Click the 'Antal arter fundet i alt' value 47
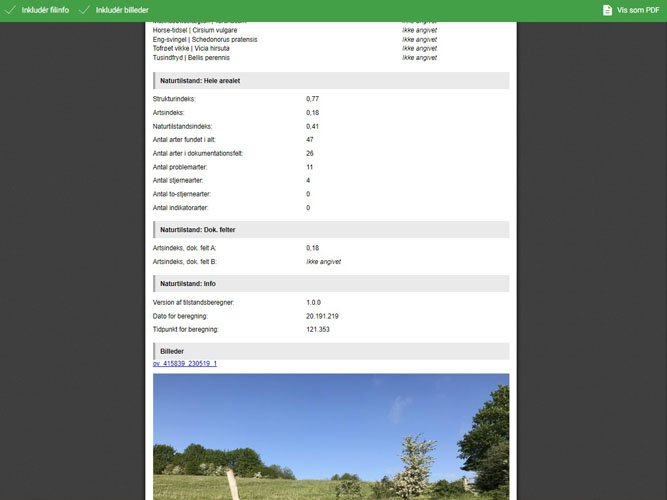 310,140
